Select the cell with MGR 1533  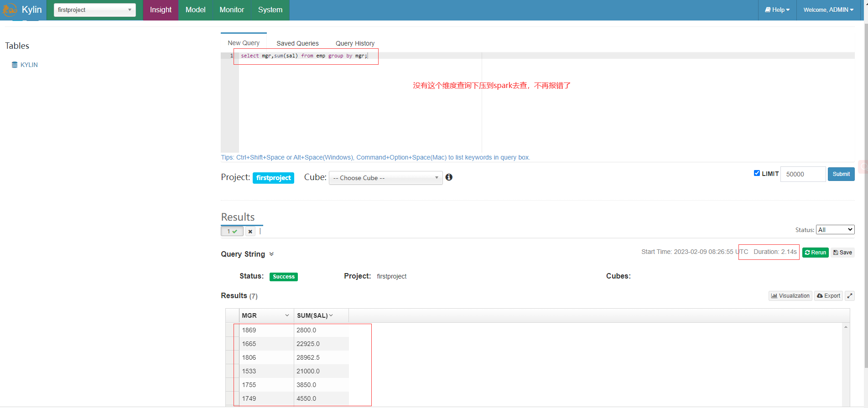click(x=266, y=371)
